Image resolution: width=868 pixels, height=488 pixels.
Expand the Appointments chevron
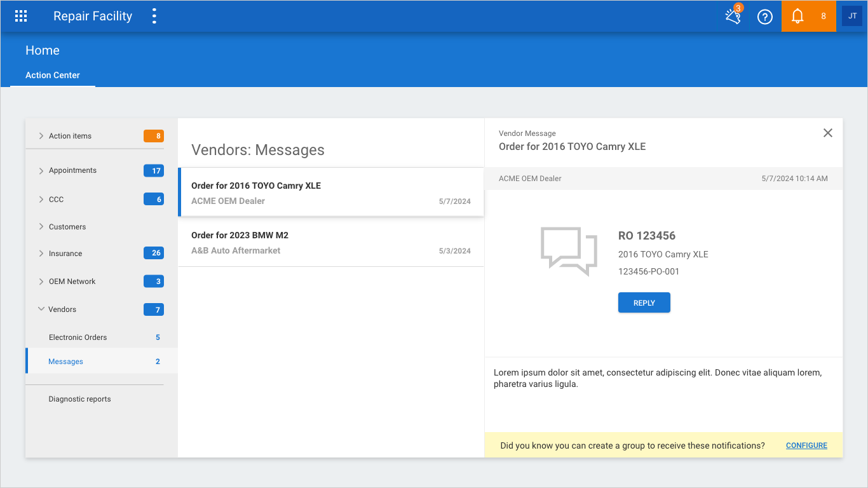point(41,170)
